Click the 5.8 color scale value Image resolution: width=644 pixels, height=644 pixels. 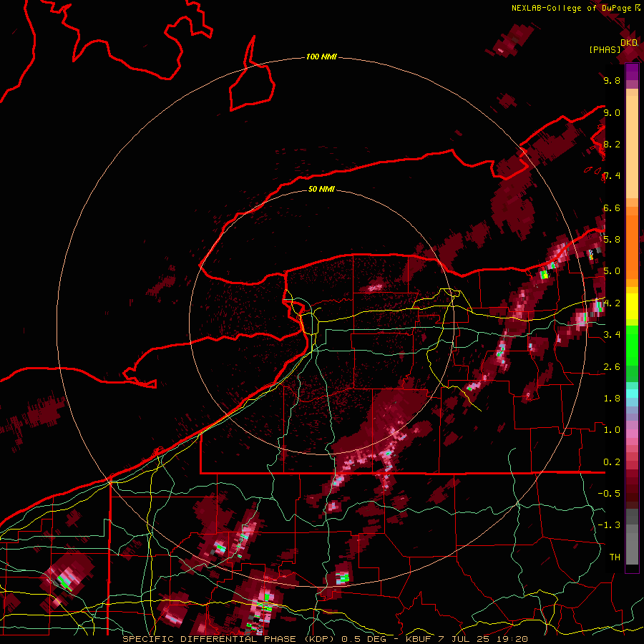[612, 239]
